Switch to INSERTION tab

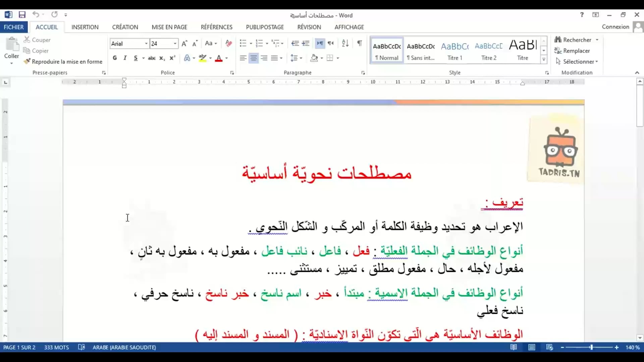click(x=85, y=27)
